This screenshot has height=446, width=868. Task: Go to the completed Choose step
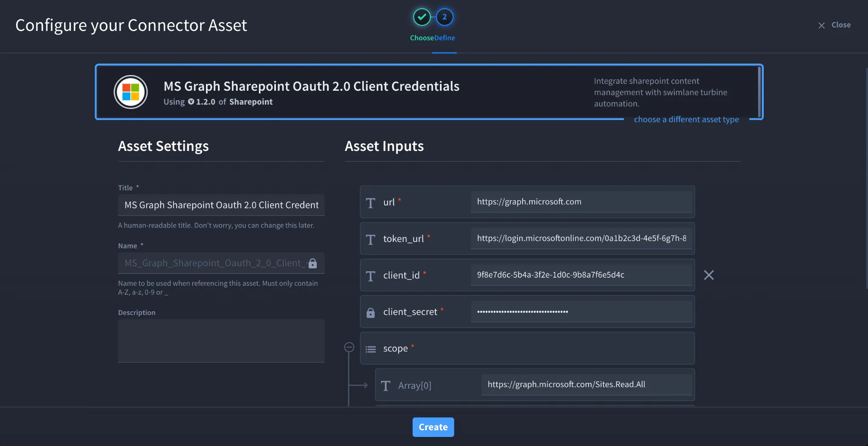(x=422, y=17)
